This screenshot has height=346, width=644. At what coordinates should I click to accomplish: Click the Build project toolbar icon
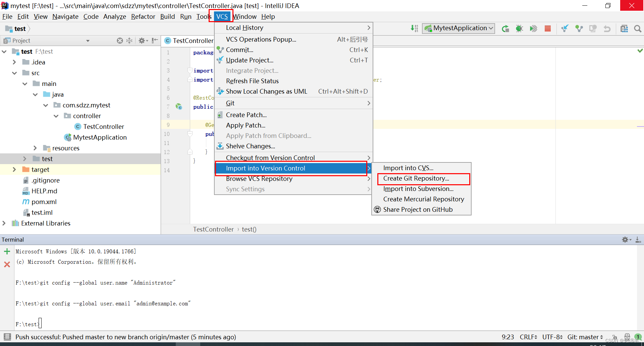coord(415,29)
